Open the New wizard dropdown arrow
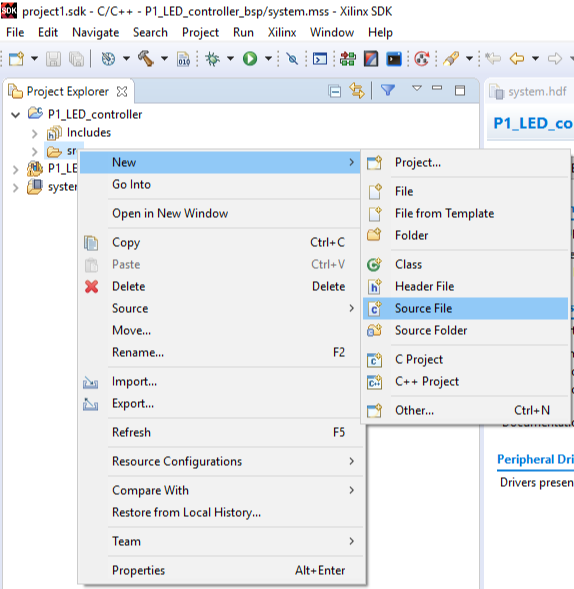 pos(34,59)
